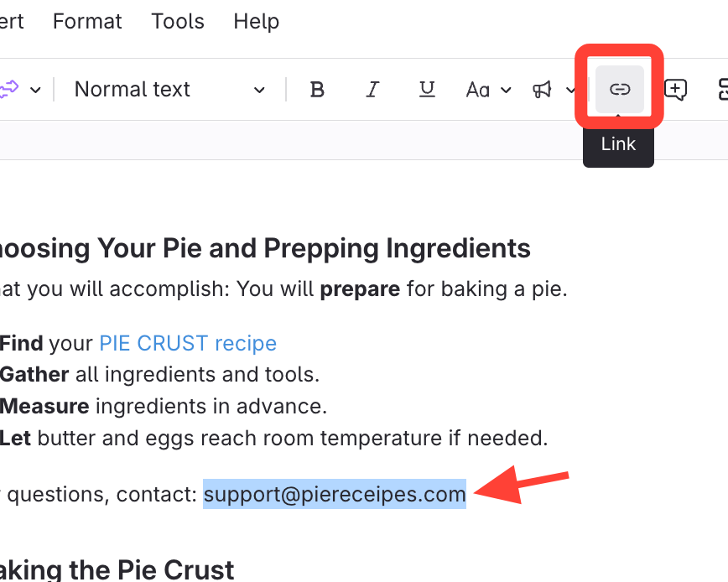Click the selected support@piereceipes.com email text
Image resolution: width=728 pixels, height=582 pixels.
(334, 494)
